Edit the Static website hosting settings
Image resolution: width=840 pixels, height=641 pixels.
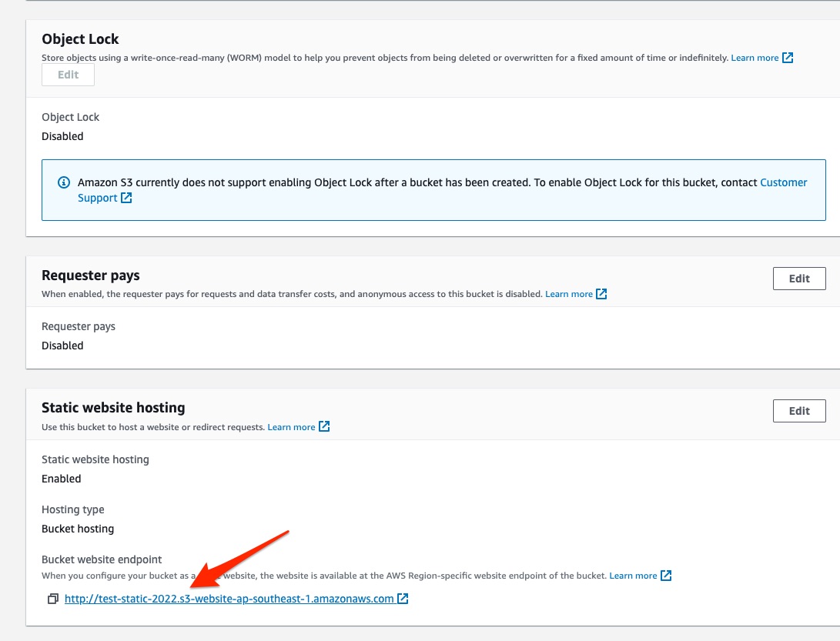pos(799,411)
